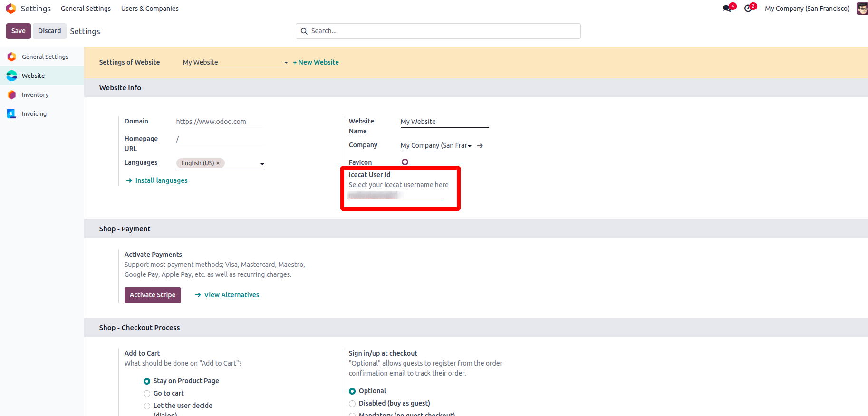
Task: Open the General Settings top menu
Action: click(86, 9)
